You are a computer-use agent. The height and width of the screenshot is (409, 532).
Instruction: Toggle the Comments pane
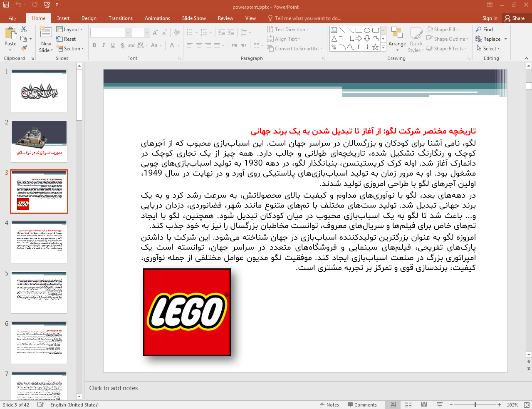click(x=361, y=405)
